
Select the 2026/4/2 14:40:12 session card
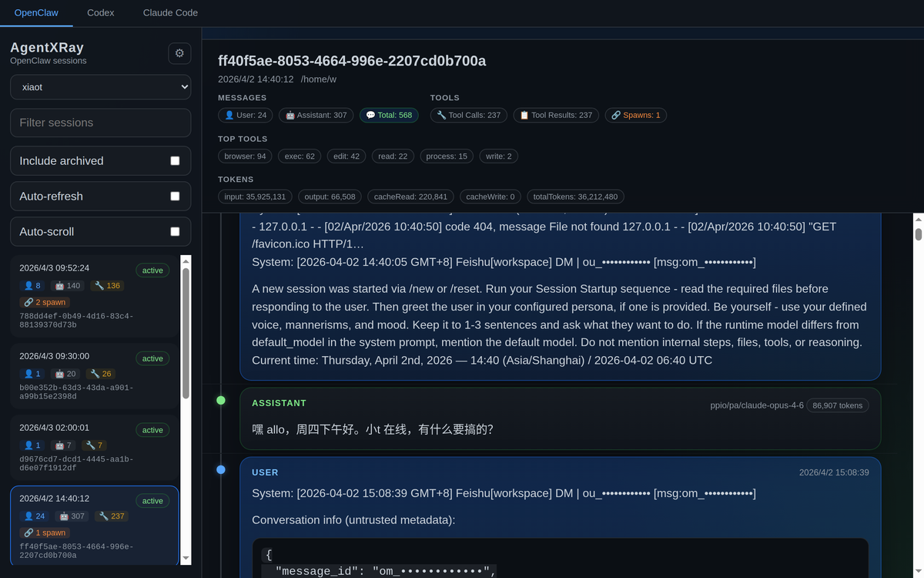(x=95, y=526)
